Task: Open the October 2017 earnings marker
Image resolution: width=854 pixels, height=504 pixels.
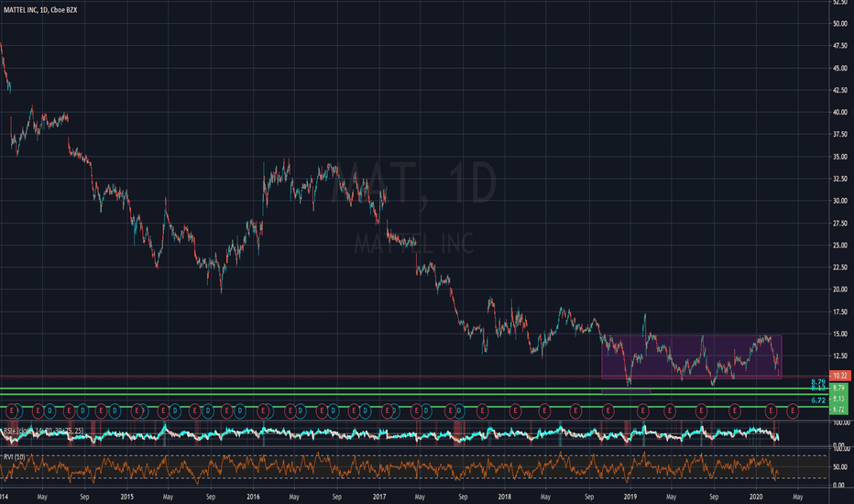Action: click(482, 411)
